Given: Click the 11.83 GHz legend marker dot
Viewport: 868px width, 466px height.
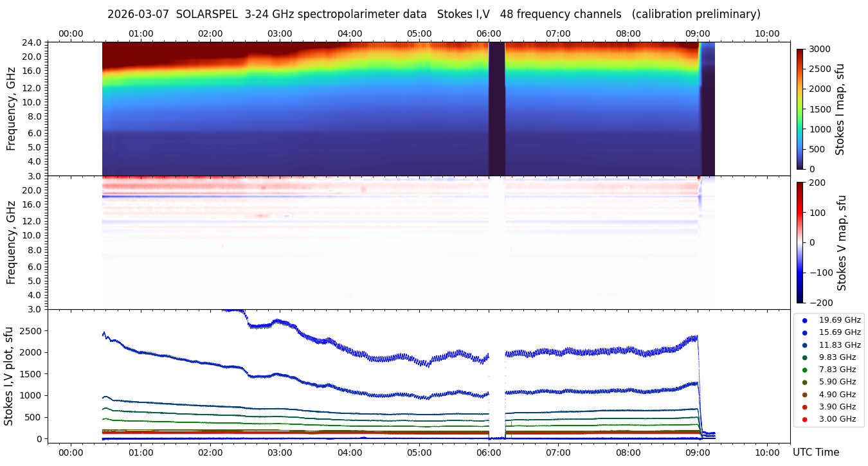Looking at the screenshot, I should [x=804, y=345].
